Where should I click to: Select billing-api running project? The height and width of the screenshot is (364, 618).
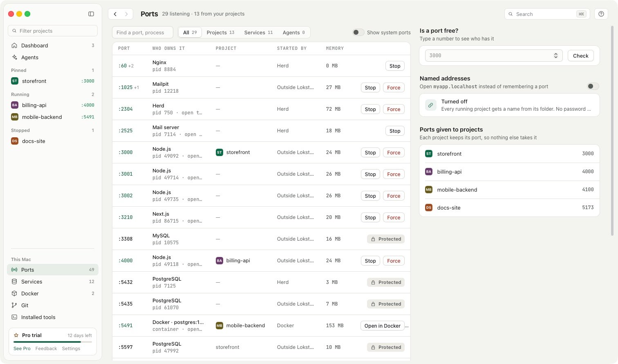53,105
